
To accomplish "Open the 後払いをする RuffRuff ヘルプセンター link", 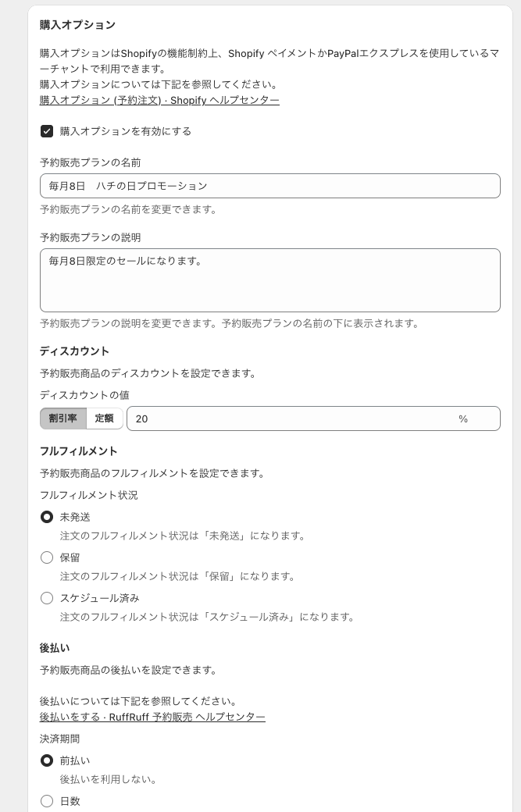I will [x=152, y=717].
